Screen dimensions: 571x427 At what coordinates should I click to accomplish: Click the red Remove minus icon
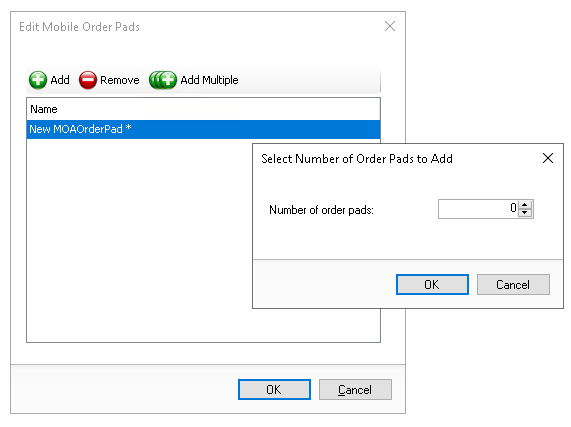(88, 80)
